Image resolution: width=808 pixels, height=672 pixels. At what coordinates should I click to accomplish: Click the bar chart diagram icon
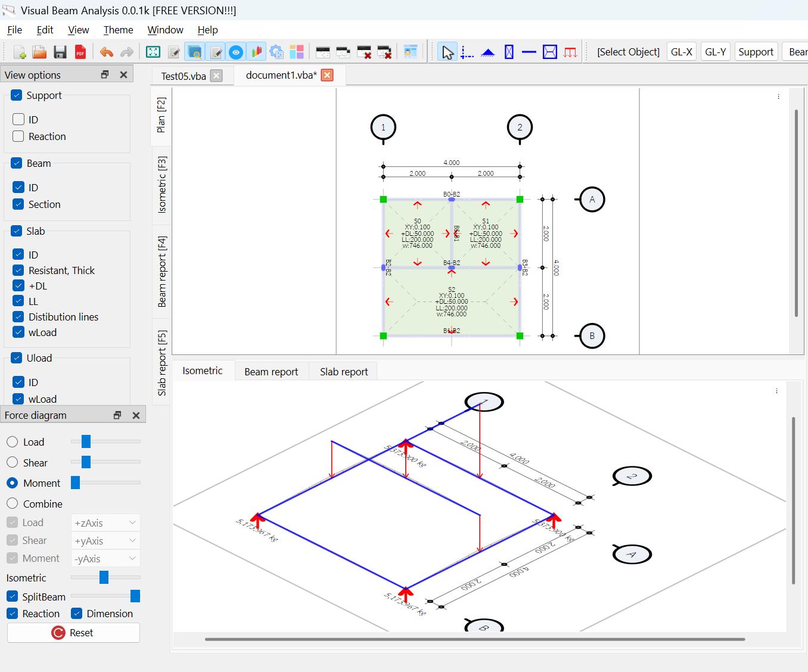coord(256,52)
